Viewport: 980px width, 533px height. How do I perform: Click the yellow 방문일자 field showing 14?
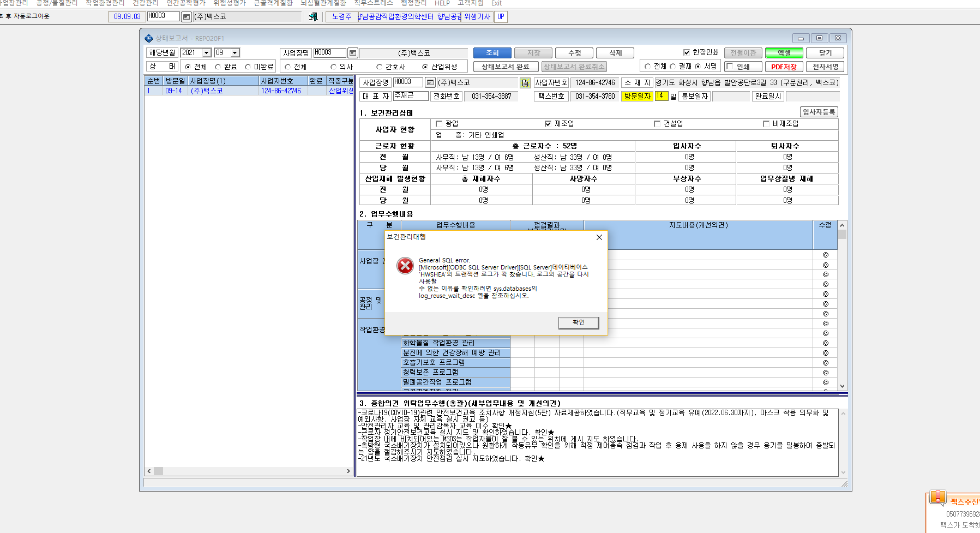[x=661, y=95]
